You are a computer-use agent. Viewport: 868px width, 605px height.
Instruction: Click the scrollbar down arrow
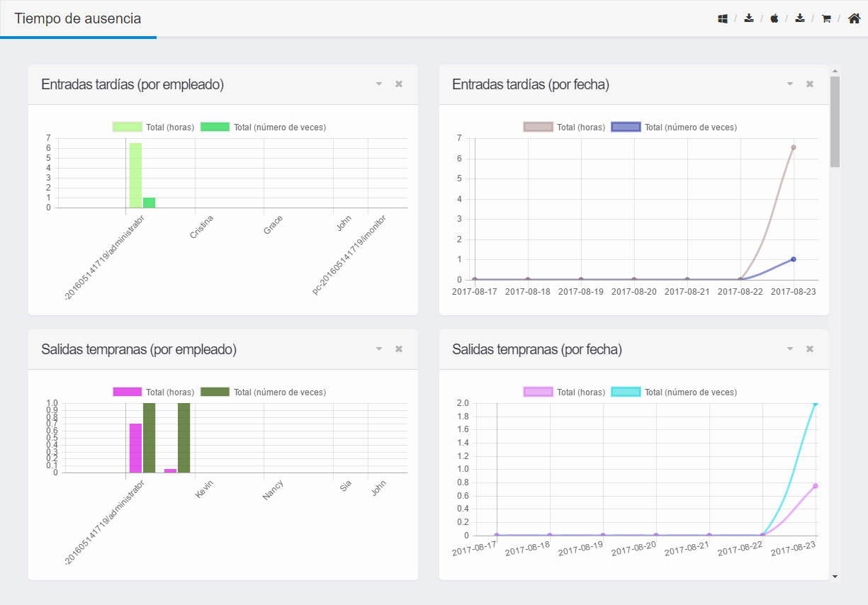point(835,577)
